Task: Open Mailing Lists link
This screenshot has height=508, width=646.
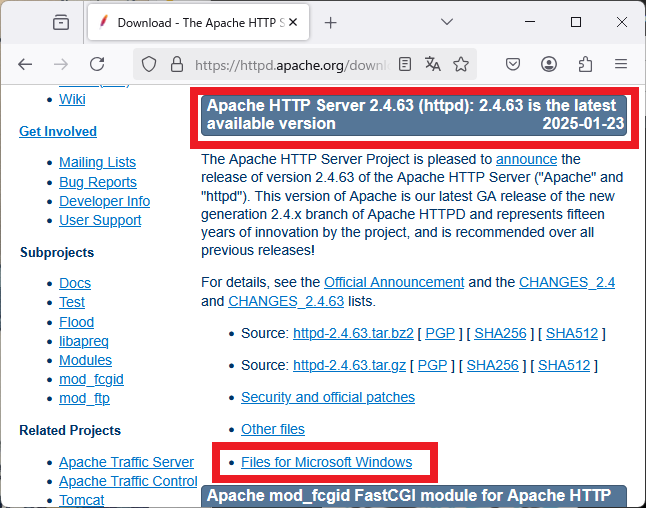Action: pyautogui.click(x=97, y=162)
